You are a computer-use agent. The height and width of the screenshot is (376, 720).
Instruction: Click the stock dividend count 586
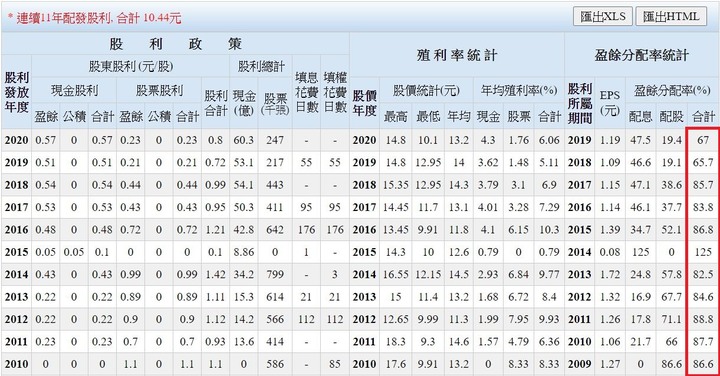click(275, 364)
